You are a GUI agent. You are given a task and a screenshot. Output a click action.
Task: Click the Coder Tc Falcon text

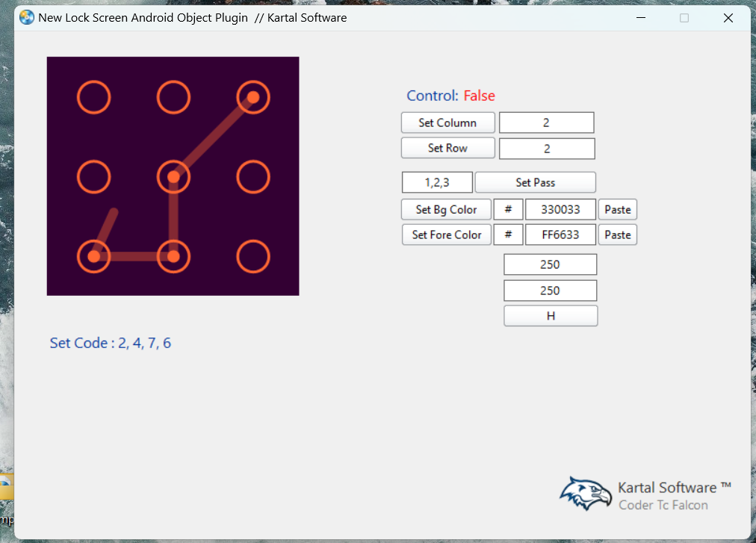(x=663, y=505)
